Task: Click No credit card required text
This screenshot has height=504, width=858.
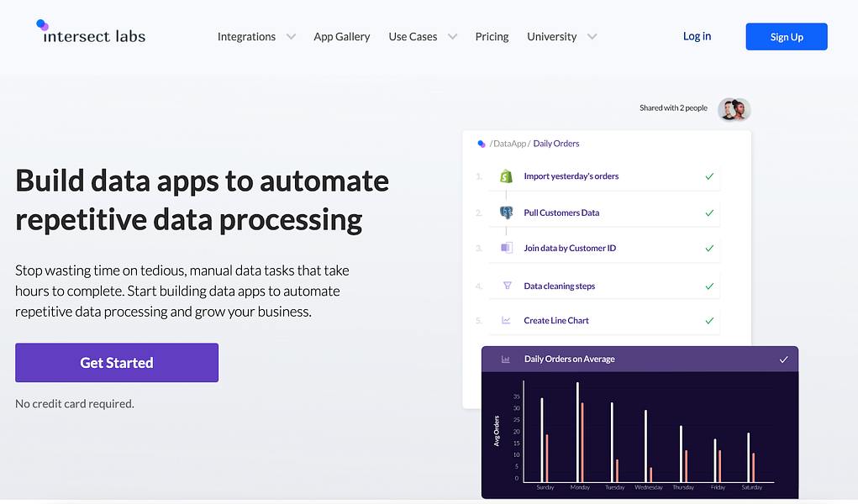Action: pos(75,404)
